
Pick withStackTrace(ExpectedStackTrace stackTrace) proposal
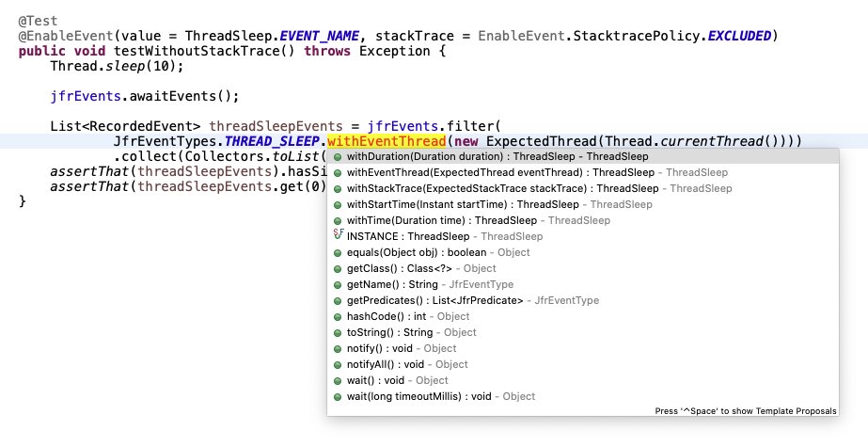pos(582,188)
